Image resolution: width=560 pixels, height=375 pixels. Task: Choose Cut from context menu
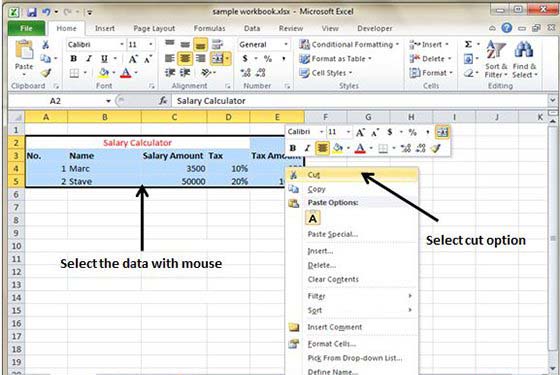[352, 175]
